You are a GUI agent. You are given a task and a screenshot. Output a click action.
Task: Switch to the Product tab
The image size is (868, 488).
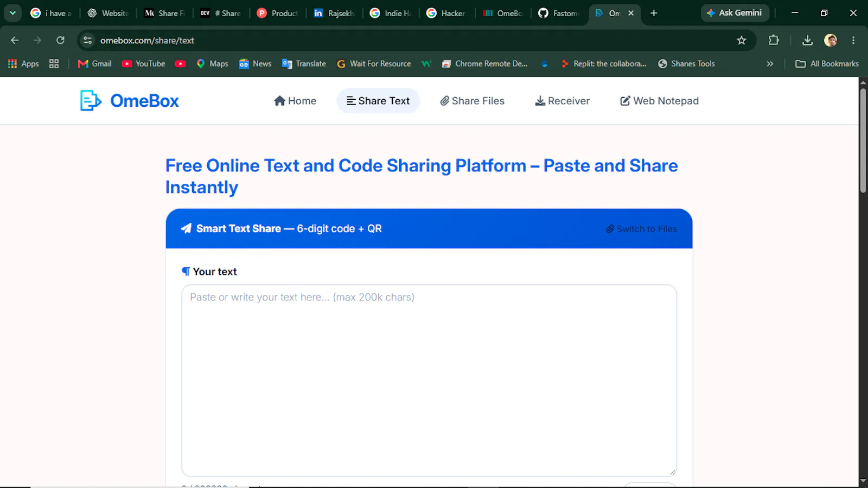[x=277, y=13]
